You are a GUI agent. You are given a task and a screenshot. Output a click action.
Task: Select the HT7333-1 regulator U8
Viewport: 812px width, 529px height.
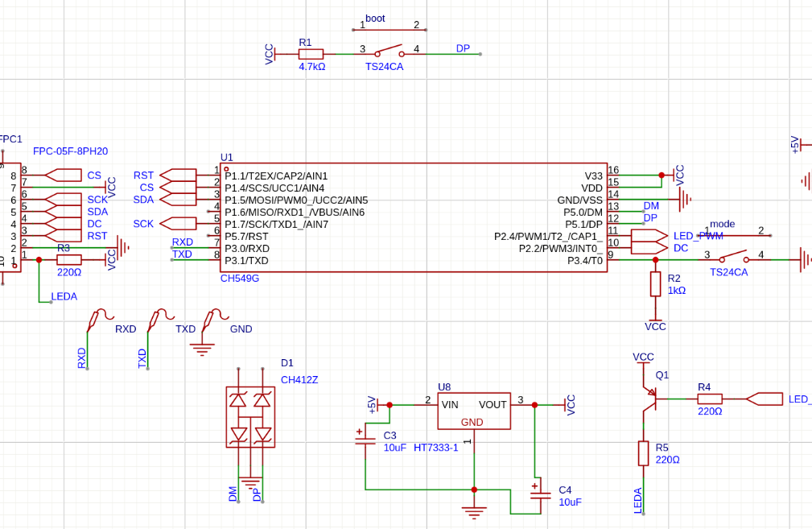point(474,411)
